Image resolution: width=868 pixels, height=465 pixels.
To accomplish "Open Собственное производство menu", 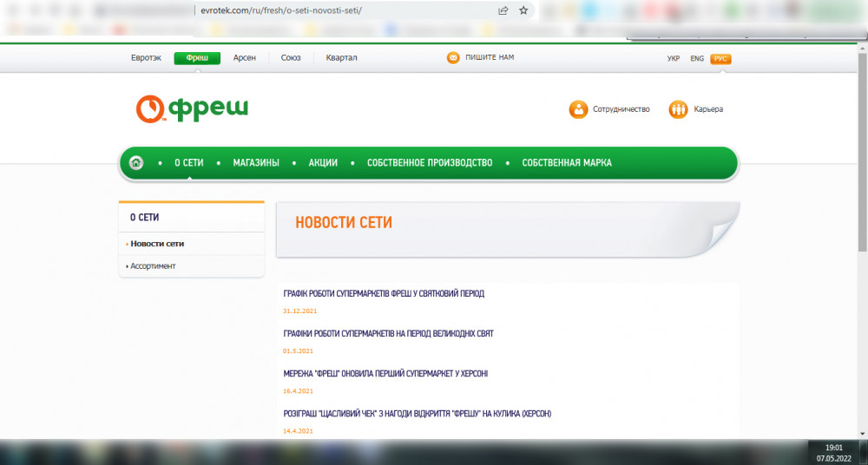I will [430, 163].
